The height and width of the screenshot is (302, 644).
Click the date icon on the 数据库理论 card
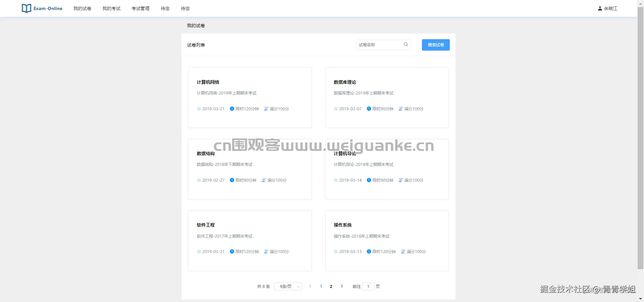point(336,109)
